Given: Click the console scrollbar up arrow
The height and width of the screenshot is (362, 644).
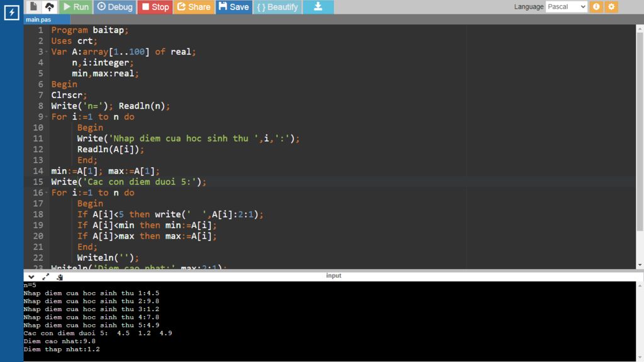Looking at the screenshot, I should pyautogui.click(x=640, y=285).
